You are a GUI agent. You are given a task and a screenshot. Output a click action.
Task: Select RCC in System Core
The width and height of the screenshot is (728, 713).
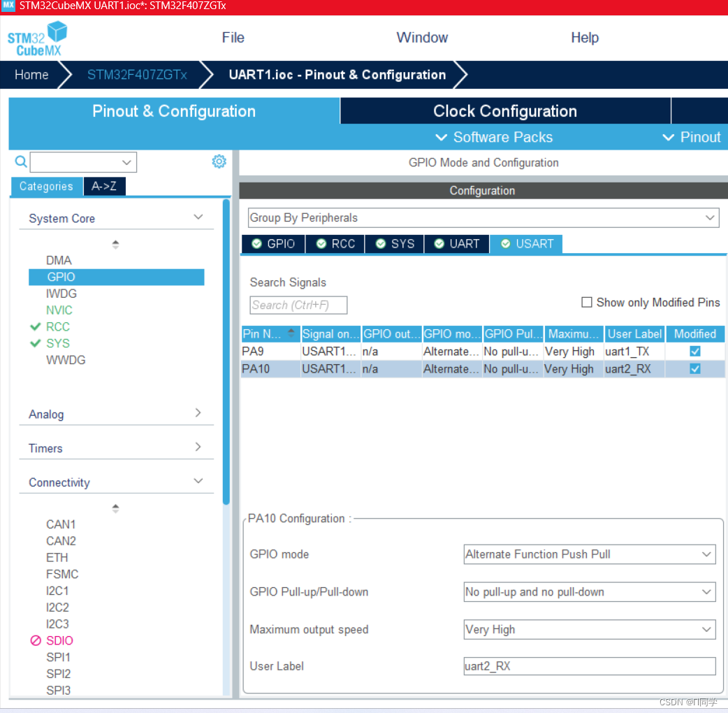(x=58, y=327)
